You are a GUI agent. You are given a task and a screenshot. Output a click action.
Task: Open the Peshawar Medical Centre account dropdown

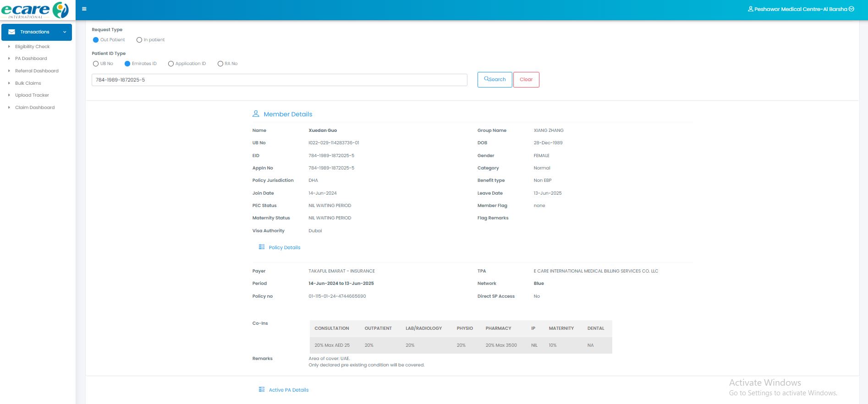pyautogui.click(x=851, y=9)
